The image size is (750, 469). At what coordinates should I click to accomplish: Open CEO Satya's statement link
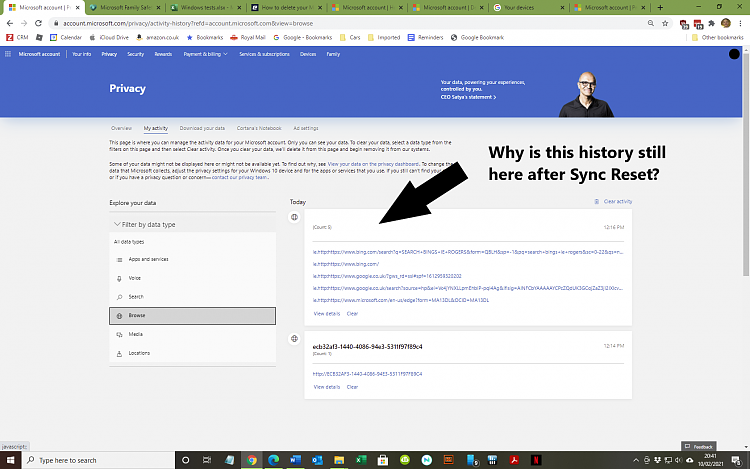(468, 97)
